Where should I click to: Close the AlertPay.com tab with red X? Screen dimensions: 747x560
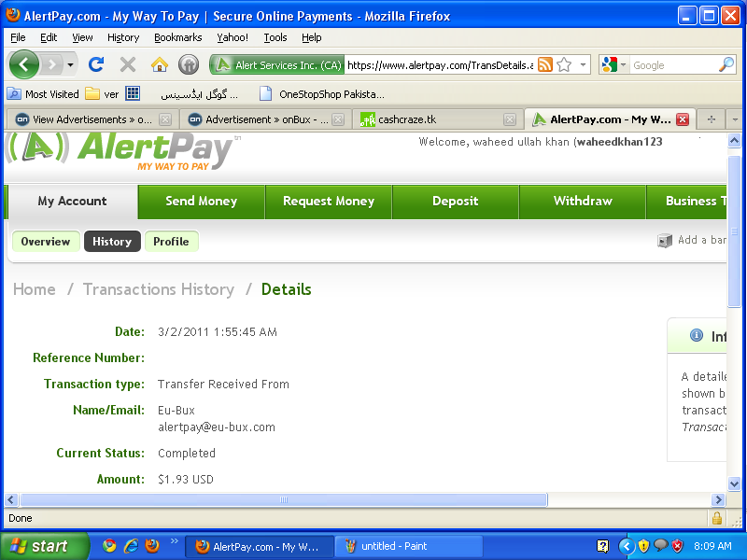683,119
